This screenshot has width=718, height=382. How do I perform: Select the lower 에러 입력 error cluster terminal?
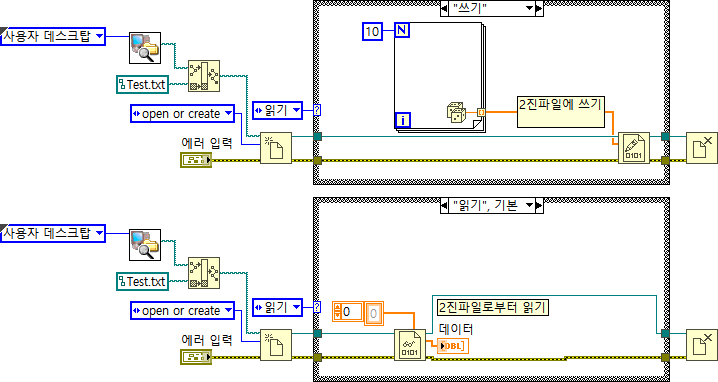[x=196, y=357]
